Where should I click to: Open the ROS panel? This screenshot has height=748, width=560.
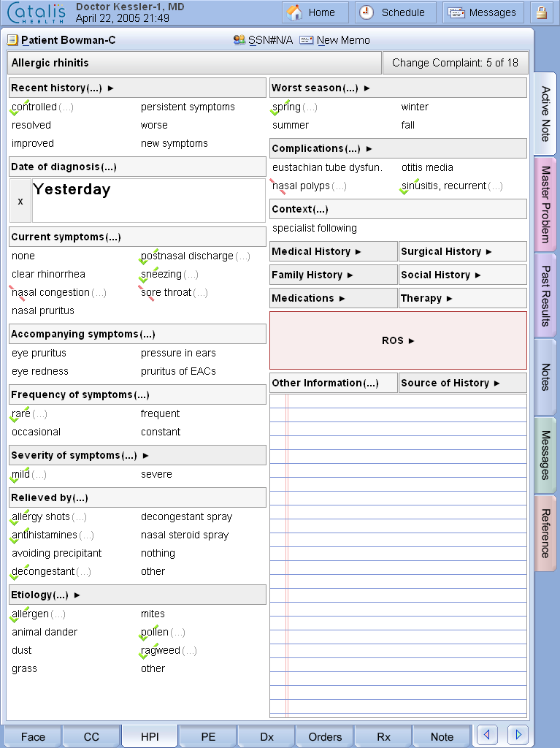[399, 340]
